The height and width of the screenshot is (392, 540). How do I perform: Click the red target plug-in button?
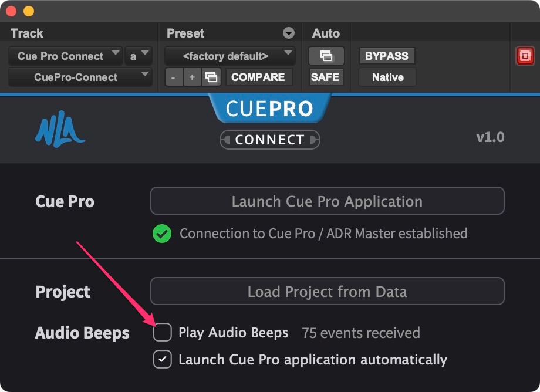click(525, 56)
